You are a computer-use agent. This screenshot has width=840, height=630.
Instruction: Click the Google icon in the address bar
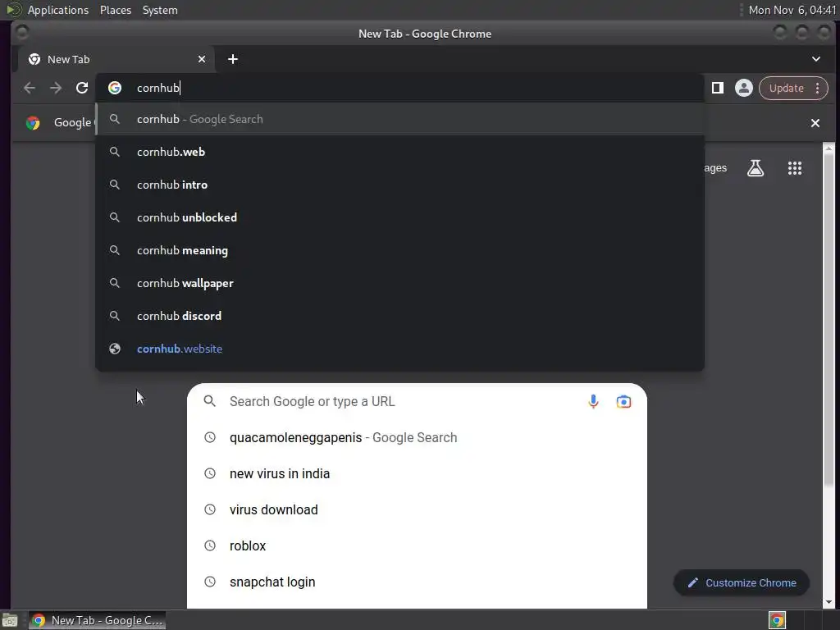[x=115, y=88]
